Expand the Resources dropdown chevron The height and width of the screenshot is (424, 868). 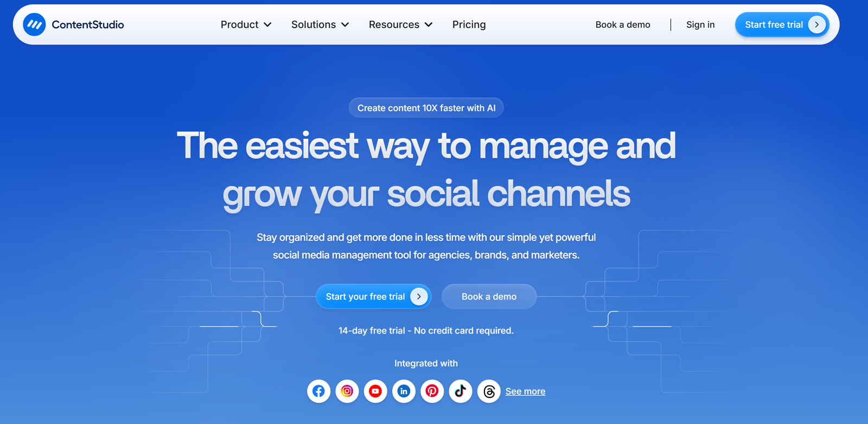[429, 25]
